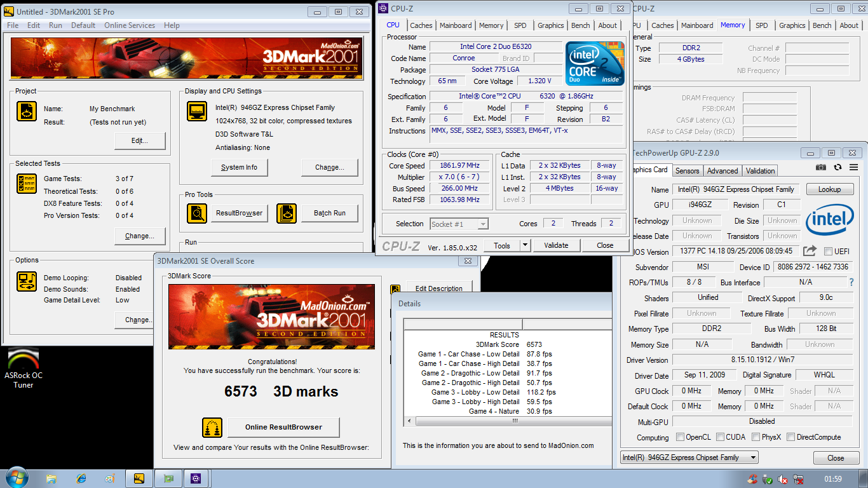Click the GPU-Z refresh icon
The height and width of the screenshot is (488, 868).
tap(837, 167)
